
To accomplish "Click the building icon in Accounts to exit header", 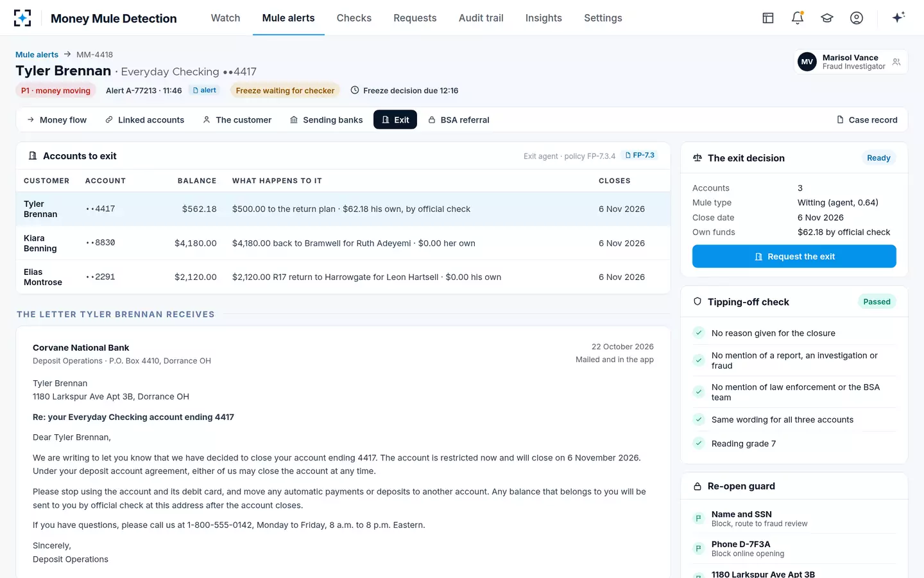I will tap(33, 156).
